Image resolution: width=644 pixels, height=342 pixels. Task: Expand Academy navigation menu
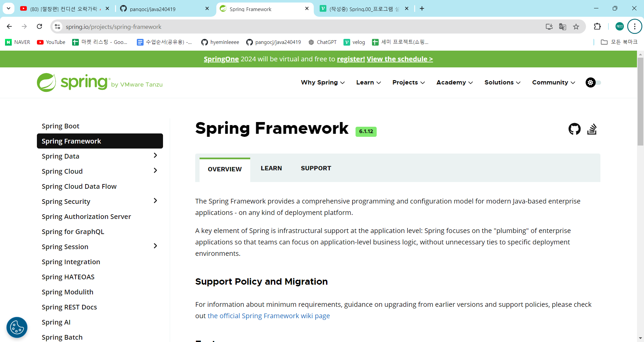454,82
